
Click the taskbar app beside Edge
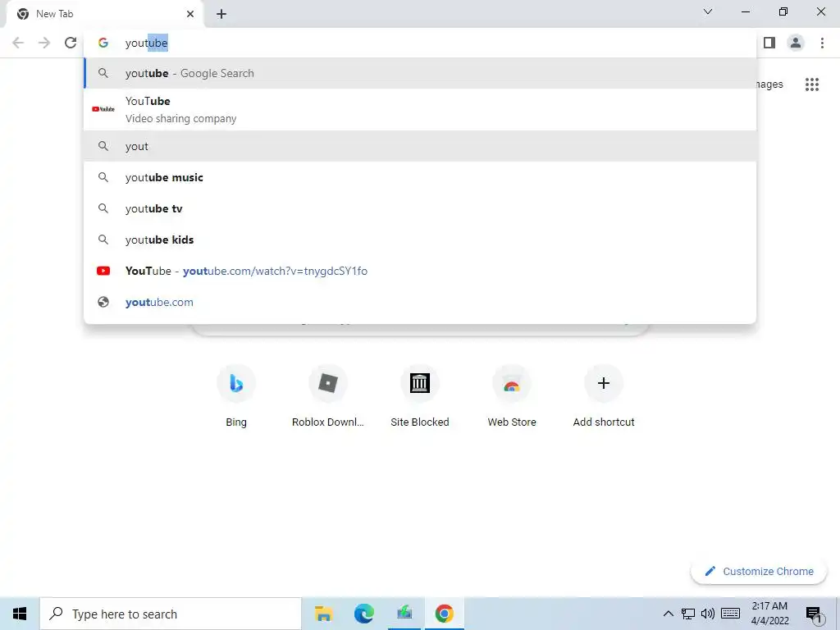tap(404, 614)
